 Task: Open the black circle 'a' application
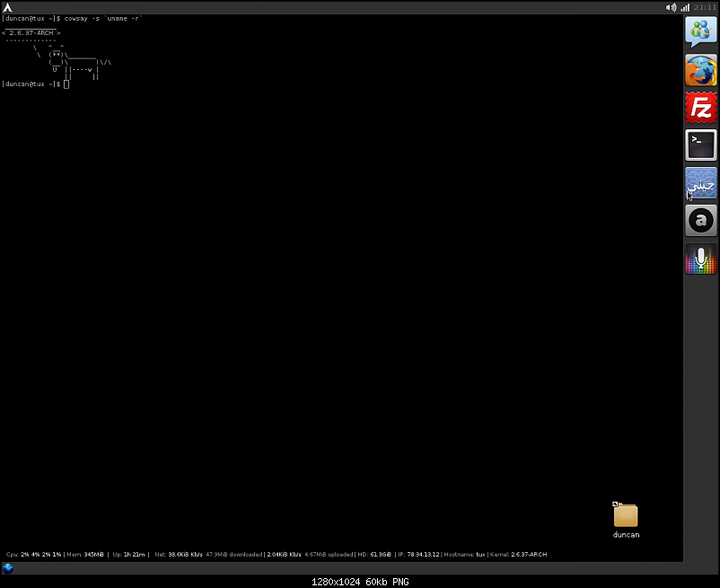click(x=700, y=220)
